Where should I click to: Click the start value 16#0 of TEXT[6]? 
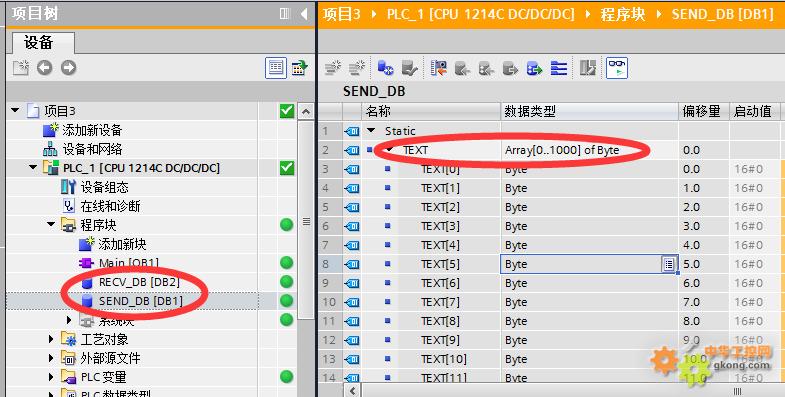(x=748, y=283)
